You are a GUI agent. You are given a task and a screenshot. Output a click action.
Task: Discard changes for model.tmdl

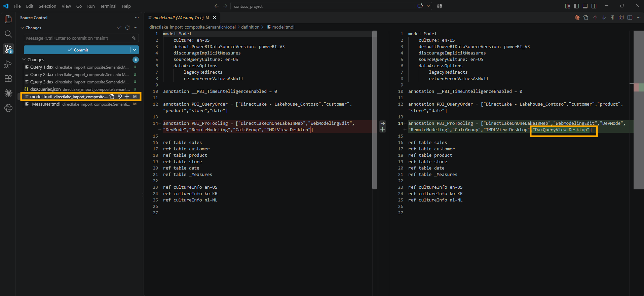[120, 97]
